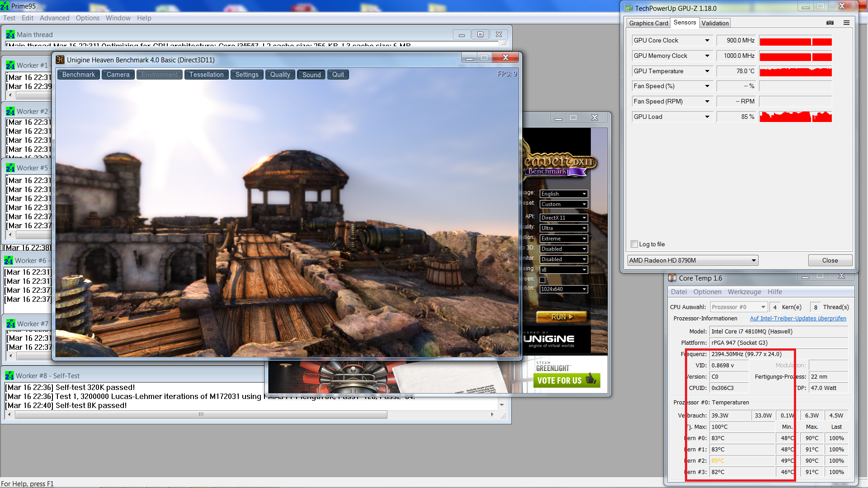Switch to the Graphics Card tab
This screenshot has width=868, height=488.
click(x=648, y=23)
